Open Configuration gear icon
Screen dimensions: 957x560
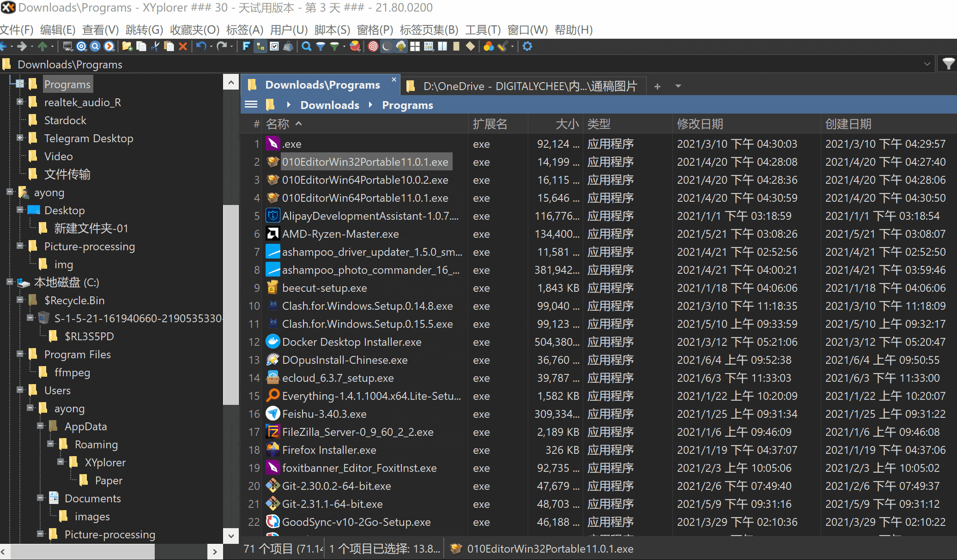(x=527, y=46)
